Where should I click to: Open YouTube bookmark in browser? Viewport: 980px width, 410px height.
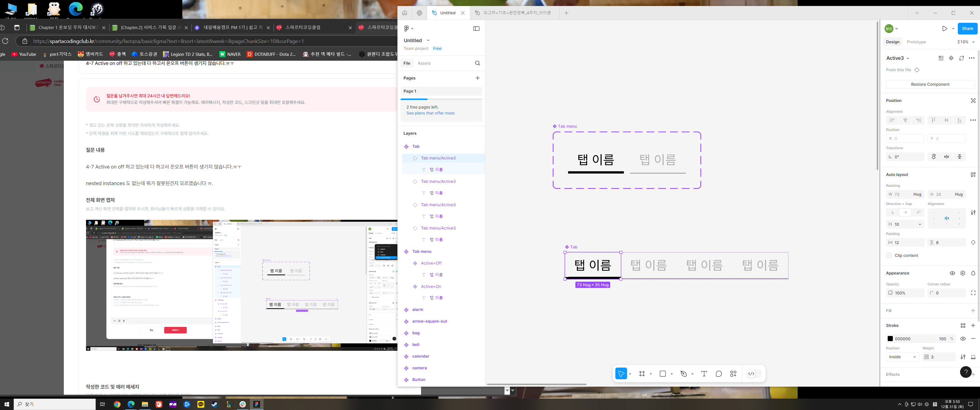[x=24, y=54]
